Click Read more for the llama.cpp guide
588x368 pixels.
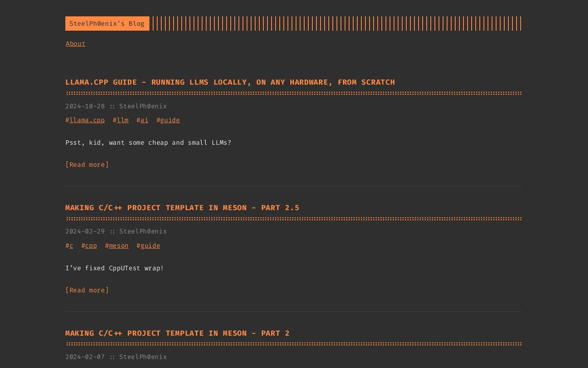tap(87, 165)
